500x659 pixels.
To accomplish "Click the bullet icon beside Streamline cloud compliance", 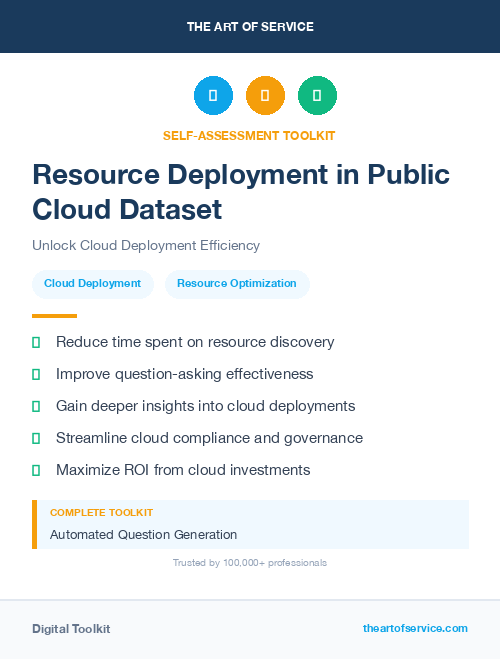I will click(36, 438).
